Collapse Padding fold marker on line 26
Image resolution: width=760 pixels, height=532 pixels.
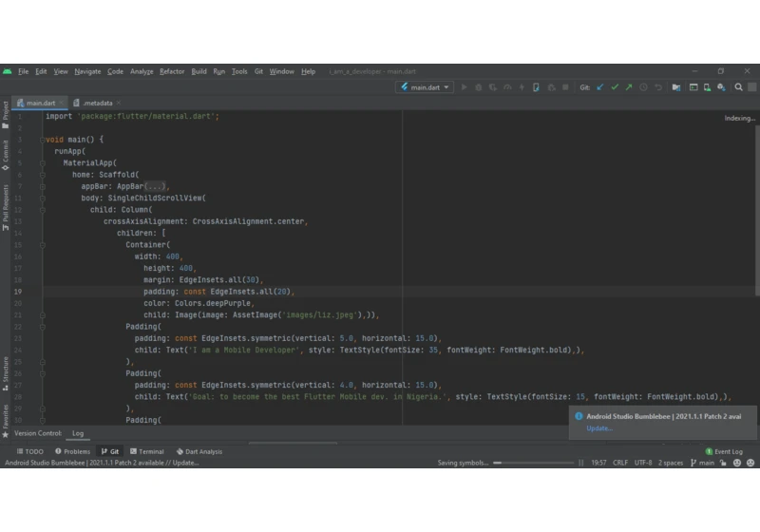pyautogui.click(x=42, y=373)
